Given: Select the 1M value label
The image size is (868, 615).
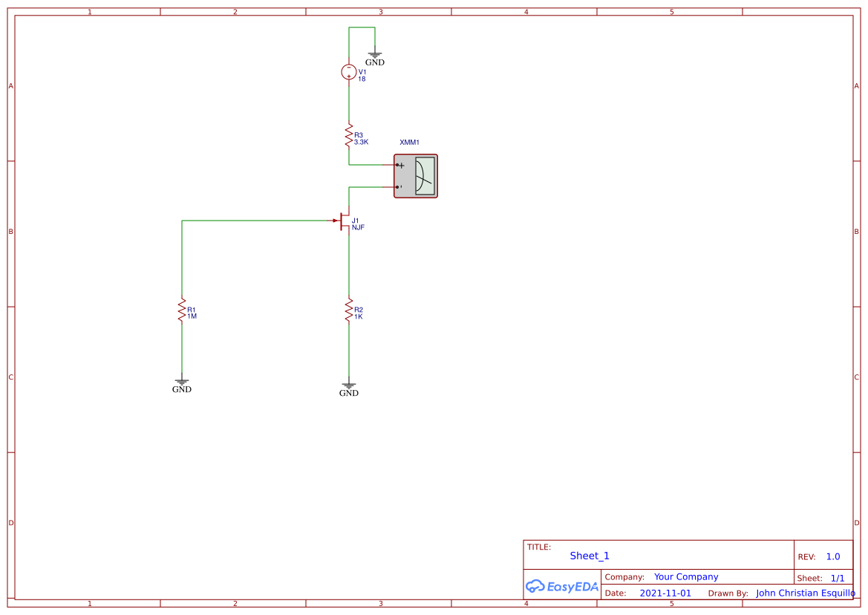Looking at the screenshot, I should 192,316.
